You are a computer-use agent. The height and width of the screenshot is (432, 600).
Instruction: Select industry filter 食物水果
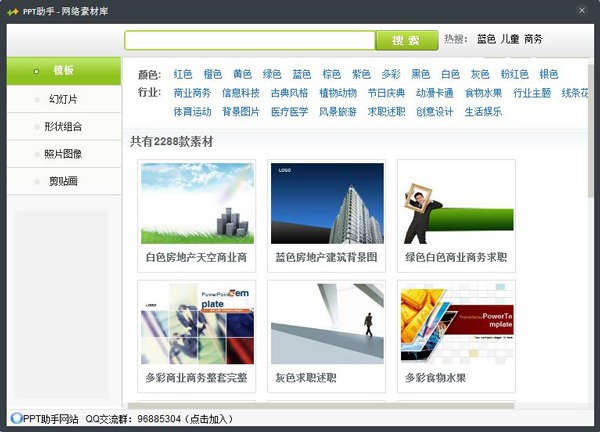click(483, 93)
